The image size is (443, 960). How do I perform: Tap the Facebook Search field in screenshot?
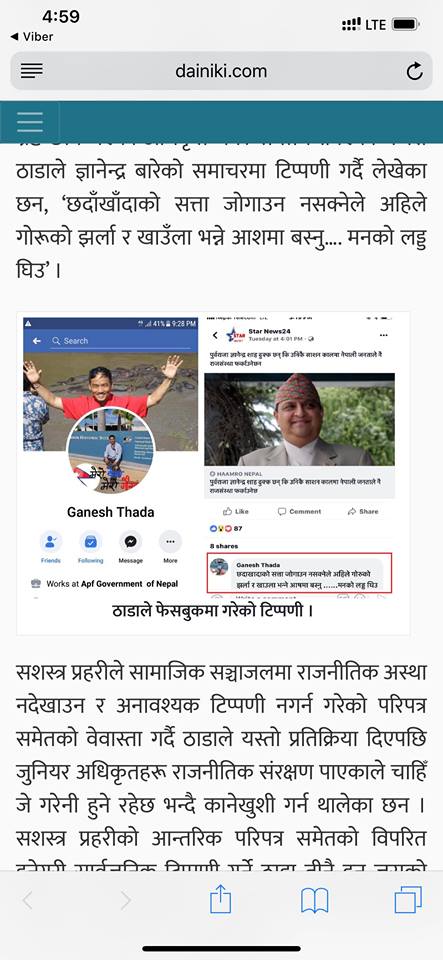122,340
